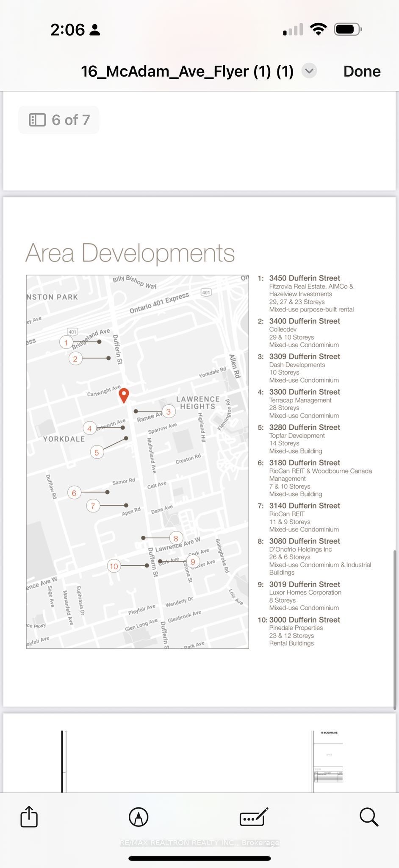Tap 'Collecdev' developer text
The height and width of the screenshot is (868, 399).
point(283,329)
